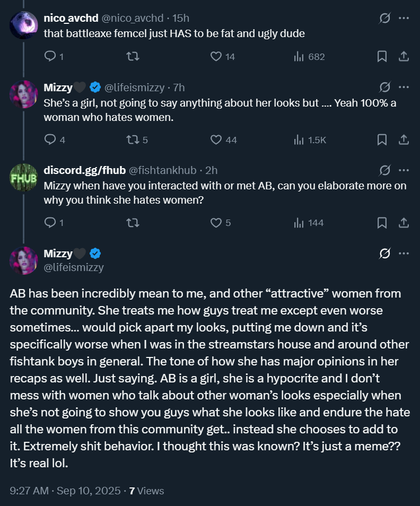Viewport: 420px width, 506px height.
Task: Click the FHUB profile avatar
Action: [x=24, y=178]
